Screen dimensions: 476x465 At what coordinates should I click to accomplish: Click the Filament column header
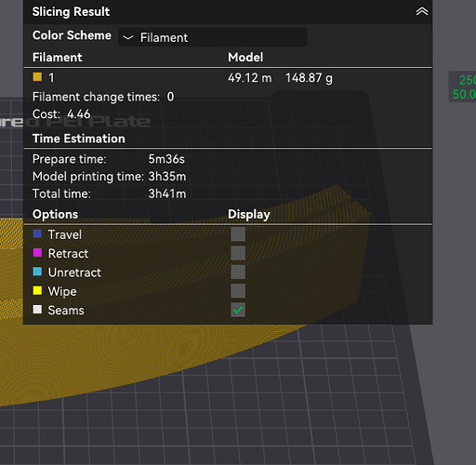[x=58, y=58]
